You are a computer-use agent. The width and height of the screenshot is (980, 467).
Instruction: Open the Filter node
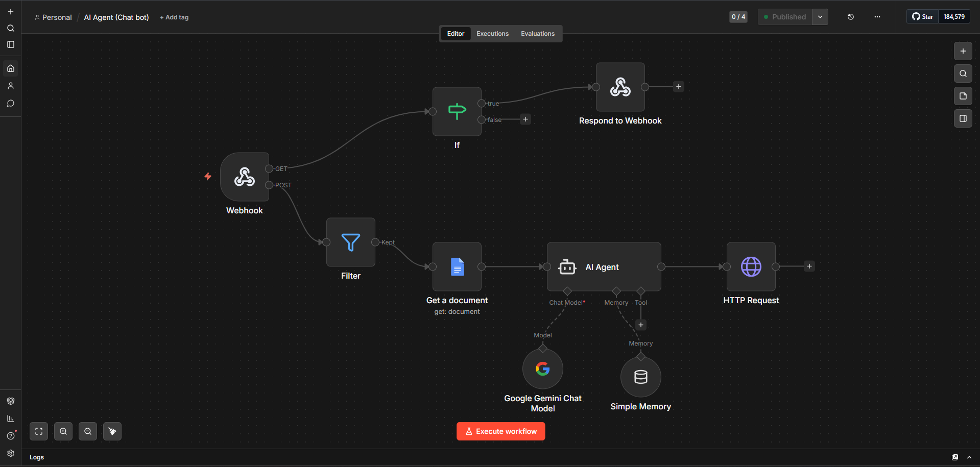350,242
